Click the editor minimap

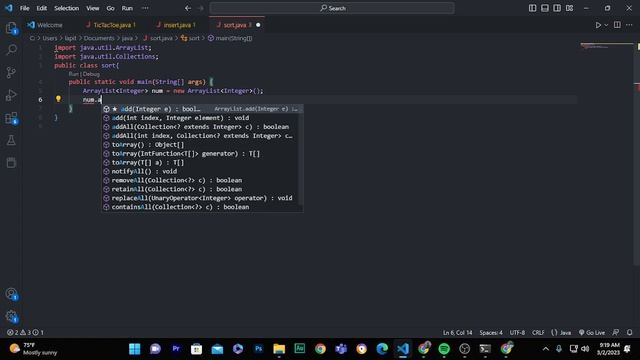tap(607, 46)
